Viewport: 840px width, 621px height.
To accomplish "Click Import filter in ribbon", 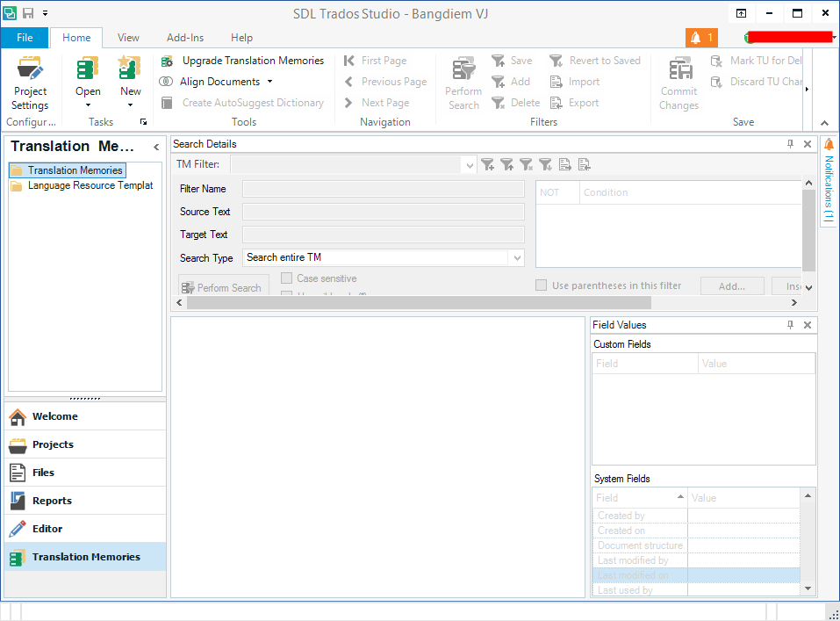I will (x=575, y=82).
